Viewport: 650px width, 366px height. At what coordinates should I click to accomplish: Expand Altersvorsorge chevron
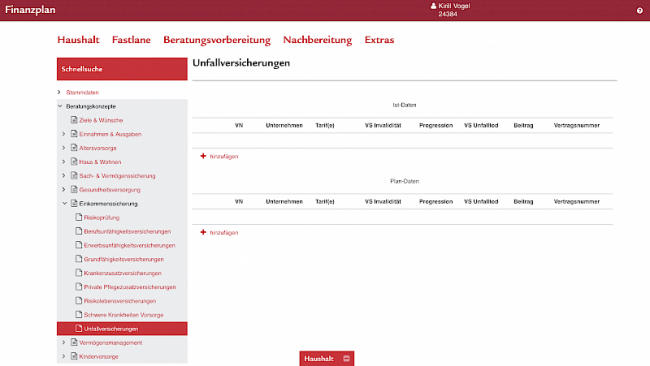[64, 148]
